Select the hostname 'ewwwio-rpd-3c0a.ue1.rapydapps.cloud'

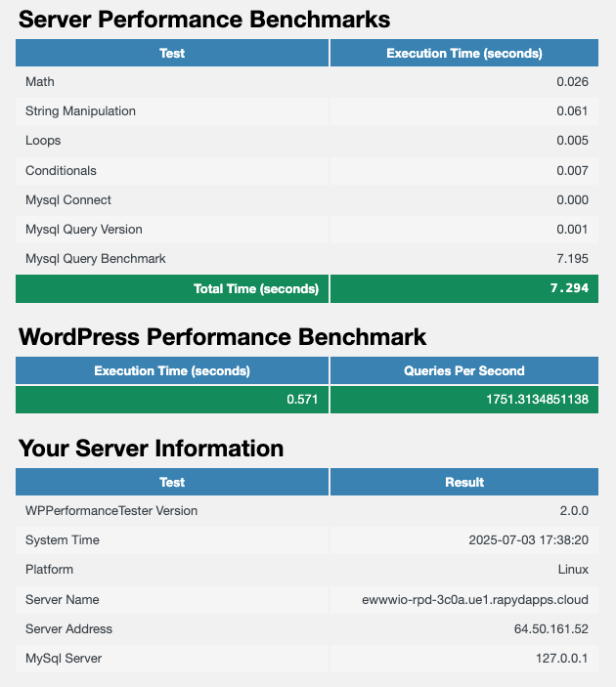click(475, 599)
